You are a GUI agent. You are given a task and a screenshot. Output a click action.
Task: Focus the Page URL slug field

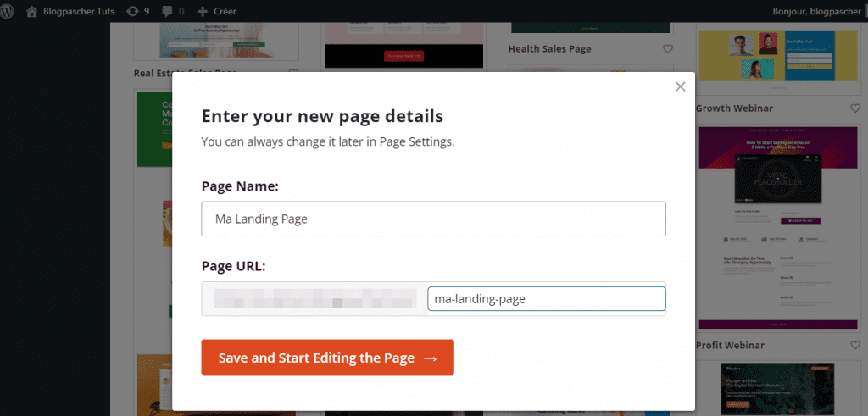pyautogui.click(x=547, y=299)
